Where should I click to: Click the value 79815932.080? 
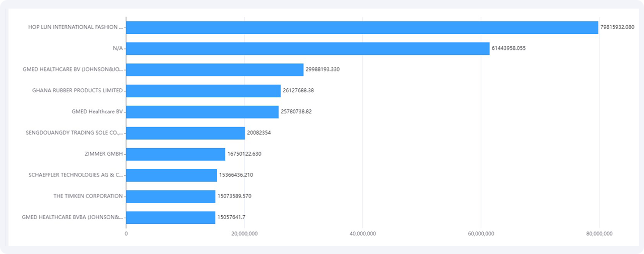click(617, 27)
